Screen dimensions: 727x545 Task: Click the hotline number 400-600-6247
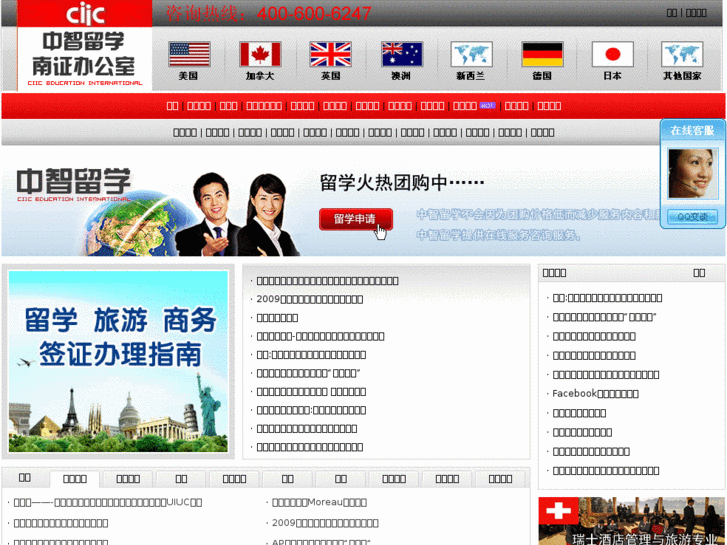click(314, 13)
